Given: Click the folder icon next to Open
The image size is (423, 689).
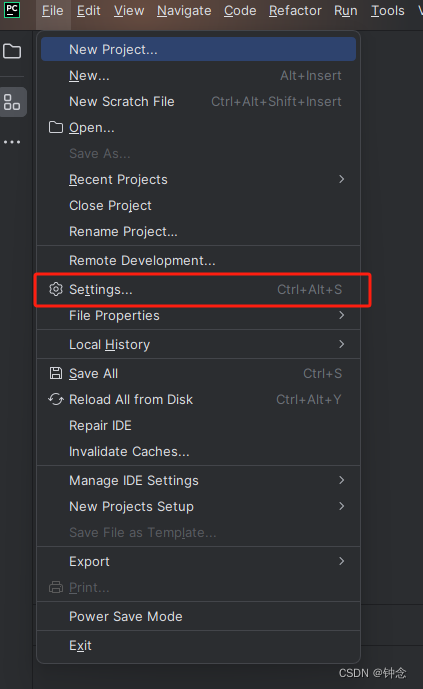Looking at the screenshot, I should pos(56,127).
